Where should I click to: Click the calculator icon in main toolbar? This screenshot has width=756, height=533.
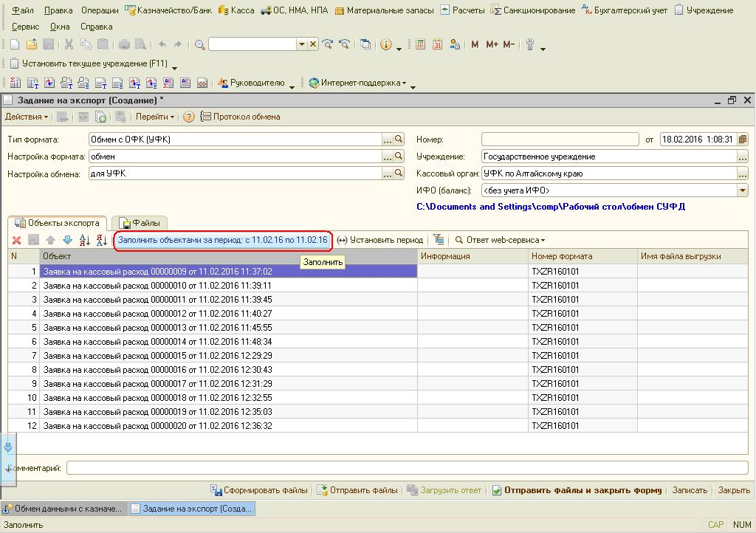(x=420, y=45)
